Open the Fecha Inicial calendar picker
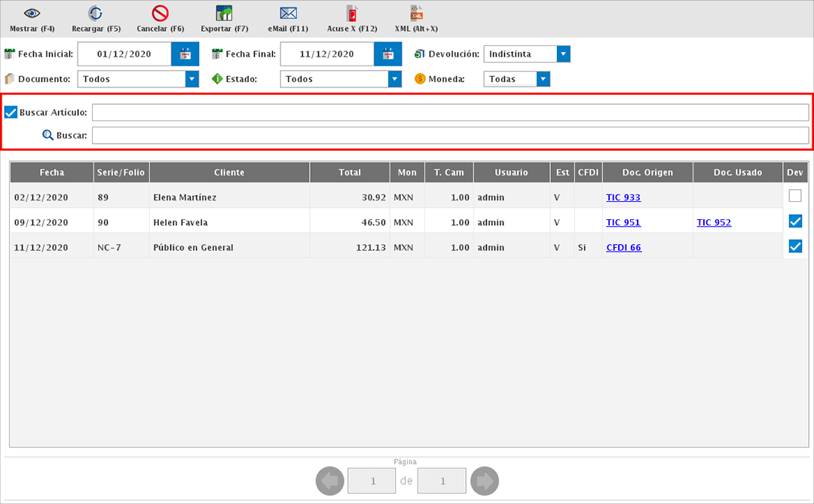814x504 pixels. [x=185, y=54]
